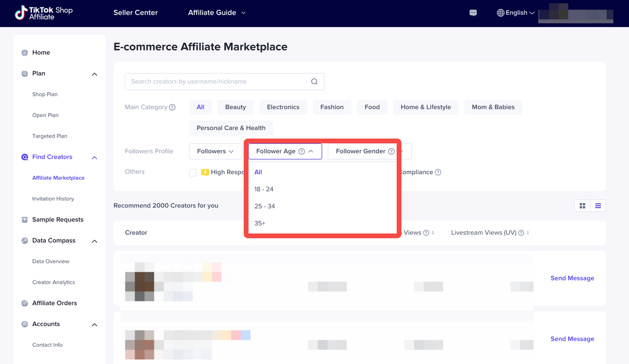The image size is (629, 364).
Task: Open the Followers dropdown filter
Action: [x=215, y=151]
